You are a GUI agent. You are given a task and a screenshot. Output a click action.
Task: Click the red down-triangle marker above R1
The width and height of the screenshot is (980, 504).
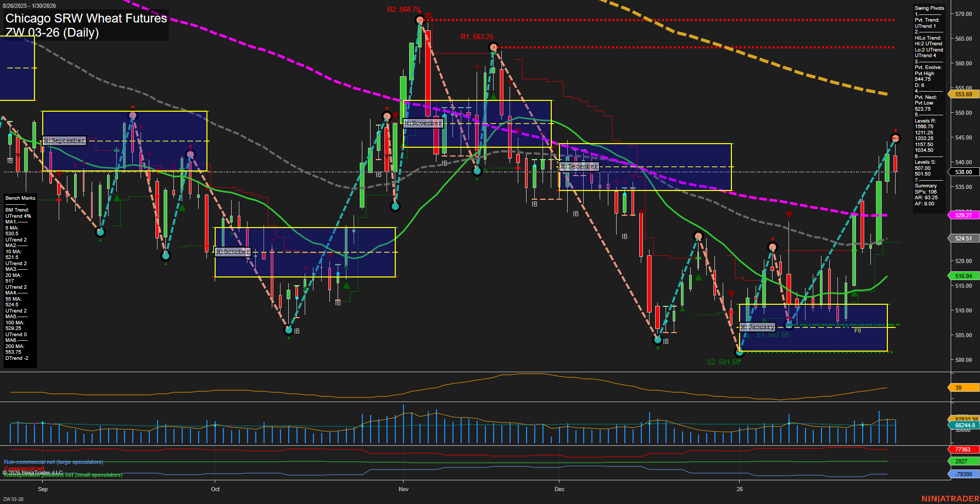477,67
